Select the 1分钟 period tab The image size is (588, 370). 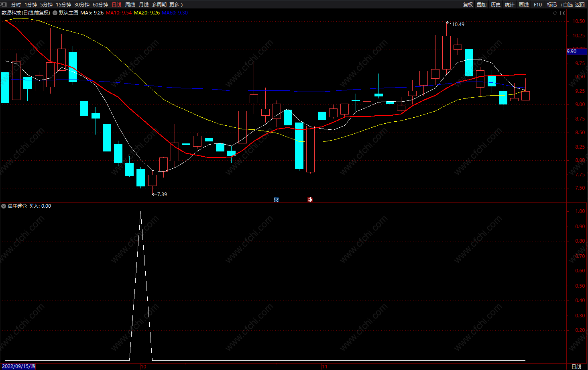click(31, 4)
